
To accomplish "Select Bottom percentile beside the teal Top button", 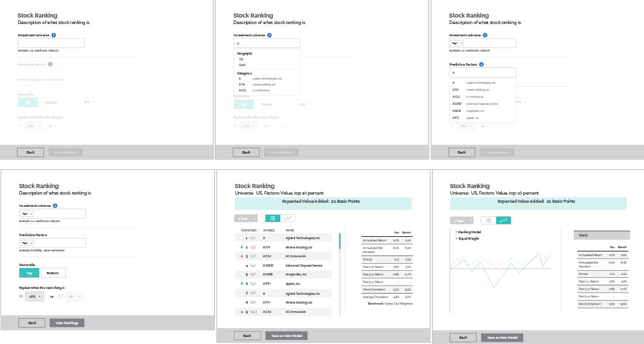I will [x=53, y=273].
